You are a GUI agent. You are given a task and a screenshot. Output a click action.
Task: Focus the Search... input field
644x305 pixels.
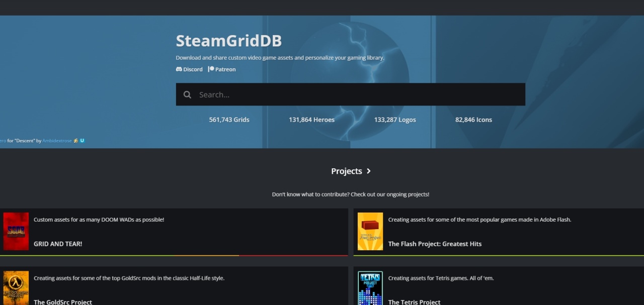pyautogui.click(x=350, y=94)
